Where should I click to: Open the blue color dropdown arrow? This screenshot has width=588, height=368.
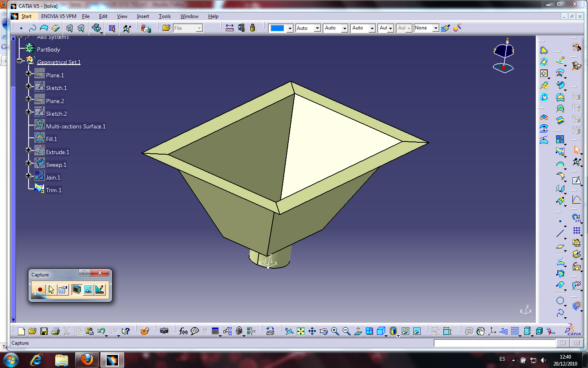(290, 28)
